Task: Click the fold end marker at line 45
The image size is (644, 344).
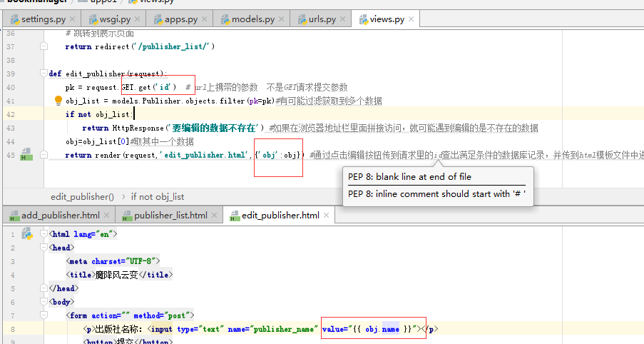Action: click(44, 155)
